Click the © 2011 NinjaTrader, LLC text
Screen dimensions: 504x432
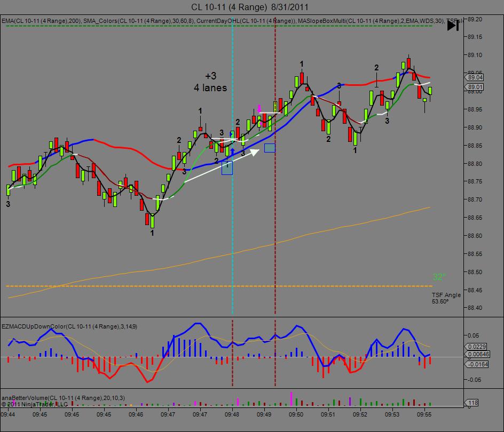[x=34, y=404]
